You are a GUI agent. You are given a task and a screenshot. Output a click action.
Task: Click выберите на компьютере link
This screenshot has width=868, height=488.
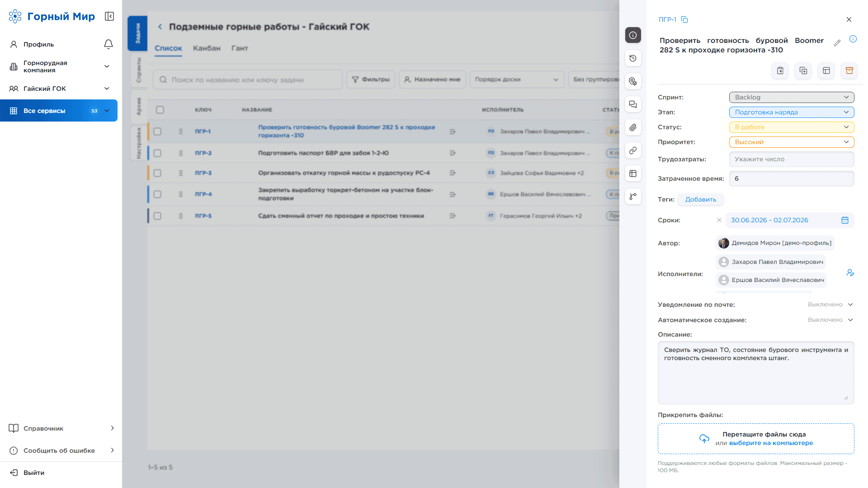pos(771,443)
